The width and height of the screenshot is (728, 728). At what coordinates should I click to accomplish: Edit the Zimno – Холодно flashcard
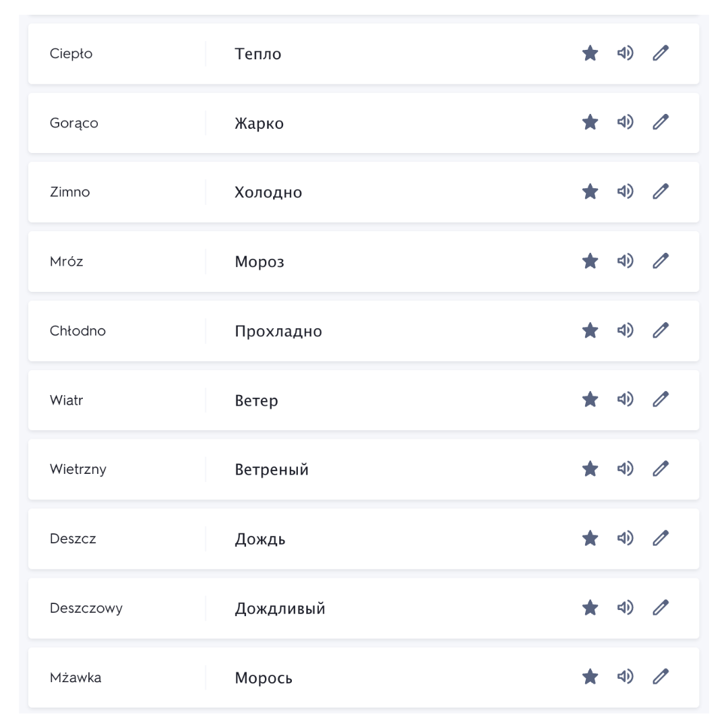click(661, 191)
